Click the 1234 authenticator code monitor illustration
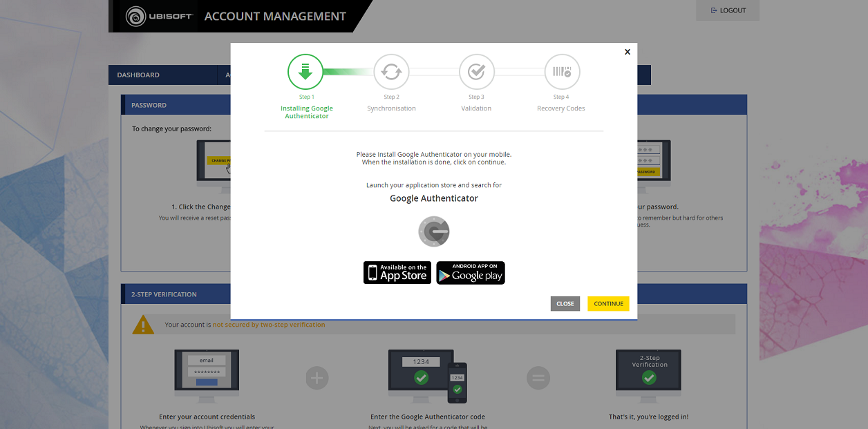Viewport: 868px width, 429px height. [428, 376]
